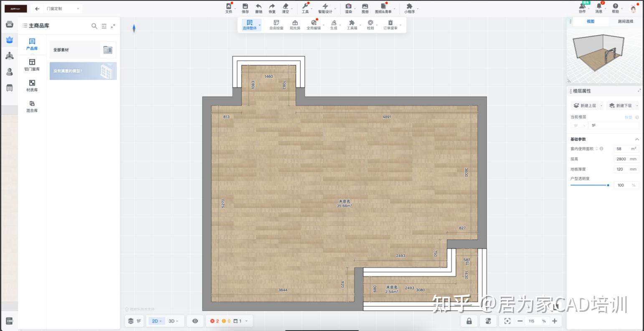Switch to the 房间选择 tab
This screenshot has width=644, height=331.
(625, 21)
